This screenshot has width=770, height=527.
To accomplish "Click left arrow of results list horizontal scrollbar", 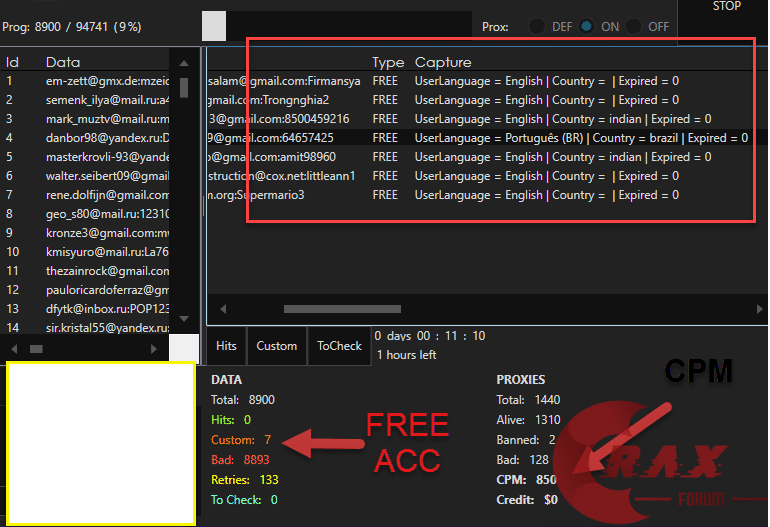I will coord(223,309).
